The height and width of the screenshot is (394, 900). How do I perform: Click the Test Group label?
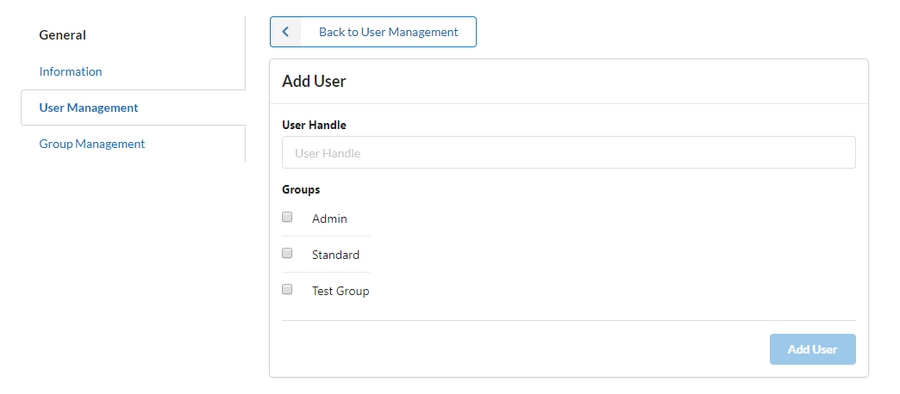pyautogui.click(x=340, y=291)
